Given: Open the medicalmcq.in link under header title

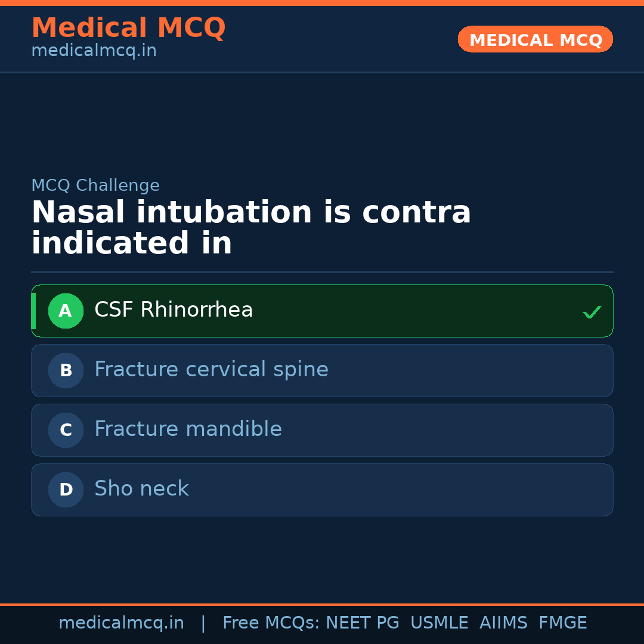Looking at the screenshot, I should click(94, 51).
